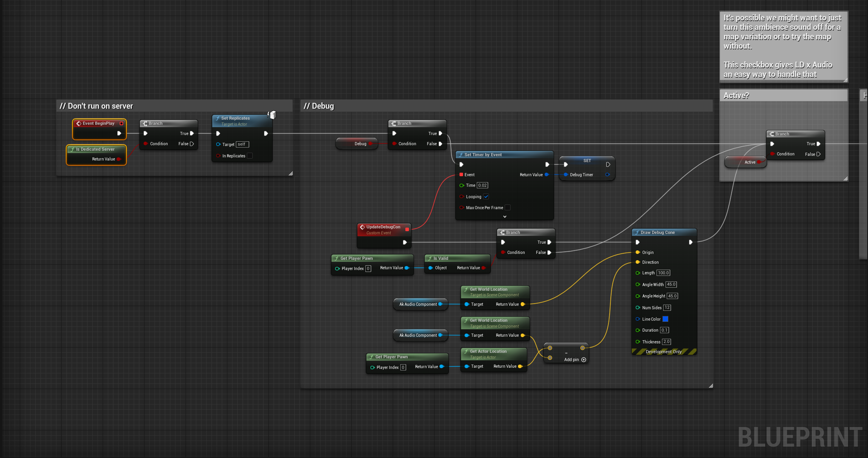Select the Set Timer by Event node title

pos(483,155)
